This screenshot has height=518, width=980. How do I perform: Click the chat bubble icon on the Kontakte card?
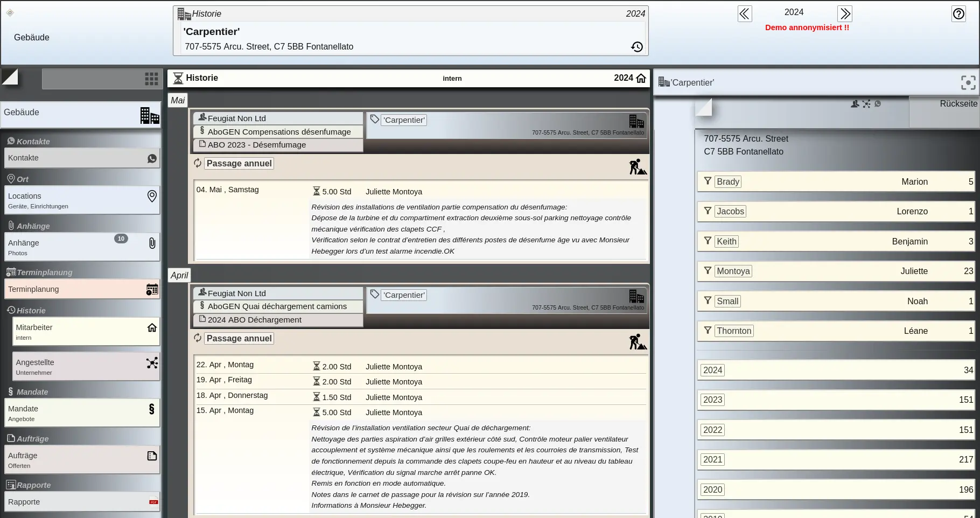[152, 158]
